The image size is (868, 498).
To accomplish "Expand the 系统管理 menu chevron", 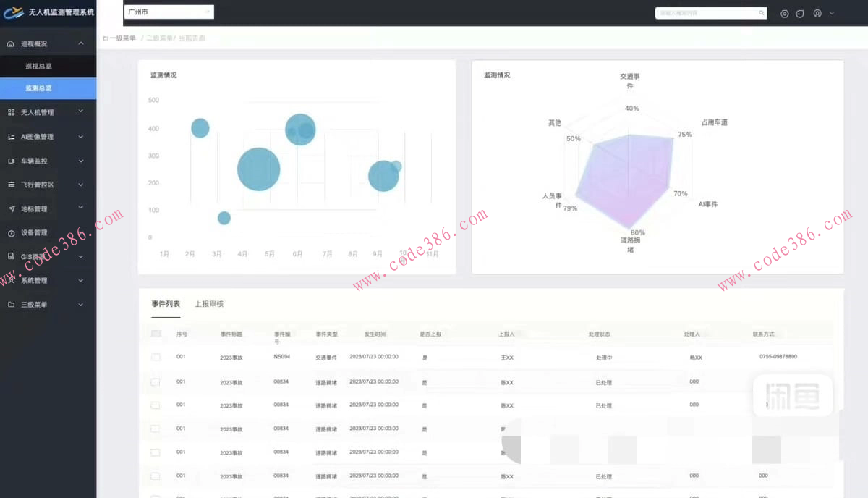I will pos(81,280).
